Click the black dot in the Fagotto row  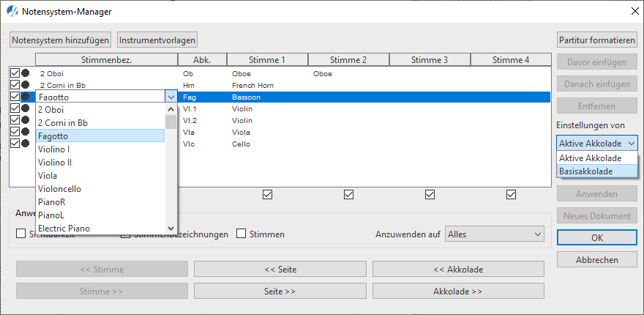click(26, 97)
